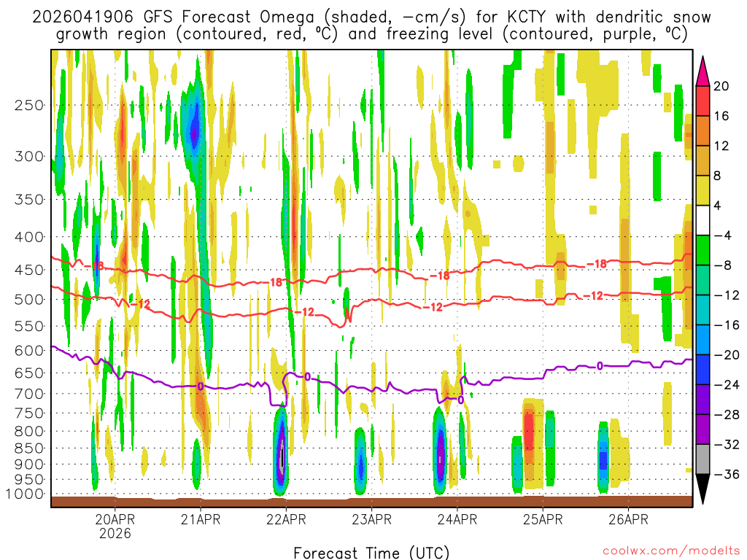Select the white color bar segment between 4 and -4

[703, 220]
